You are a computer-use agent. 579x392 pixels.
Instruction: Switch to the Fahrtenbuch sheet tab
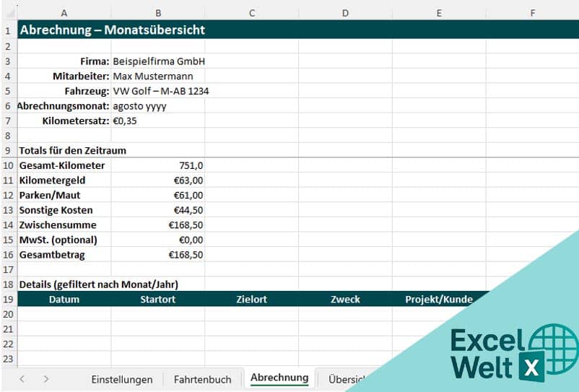202,379
